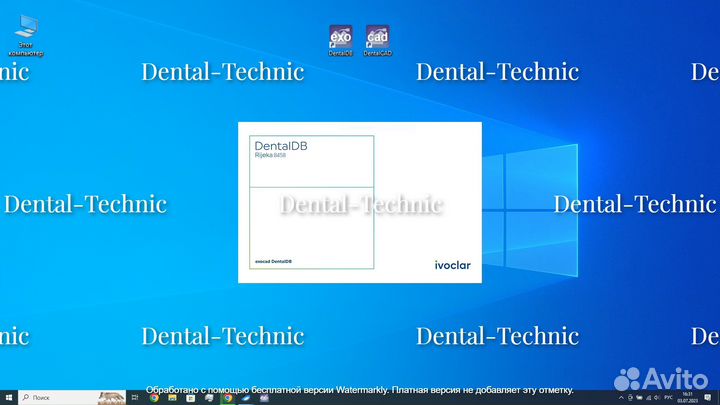
Task: Switch to the second Chrome taskbar icon
Action: [x=228, y=397]
